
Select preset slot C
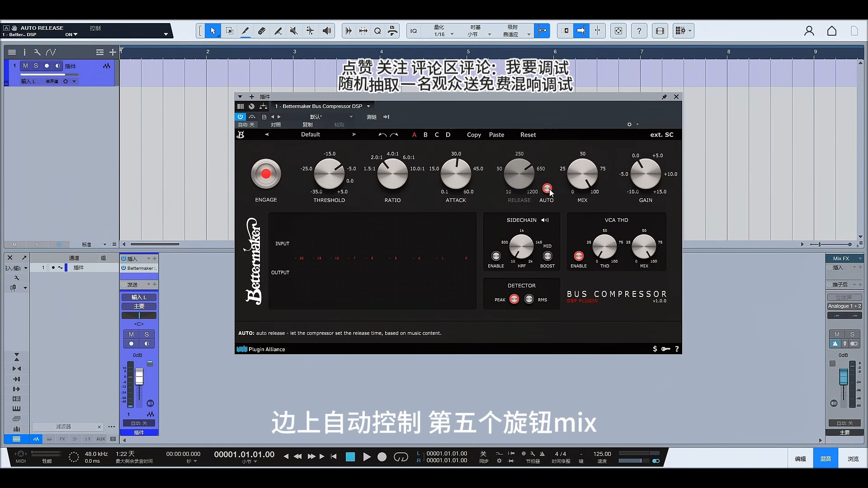click(x=437, y=135)
